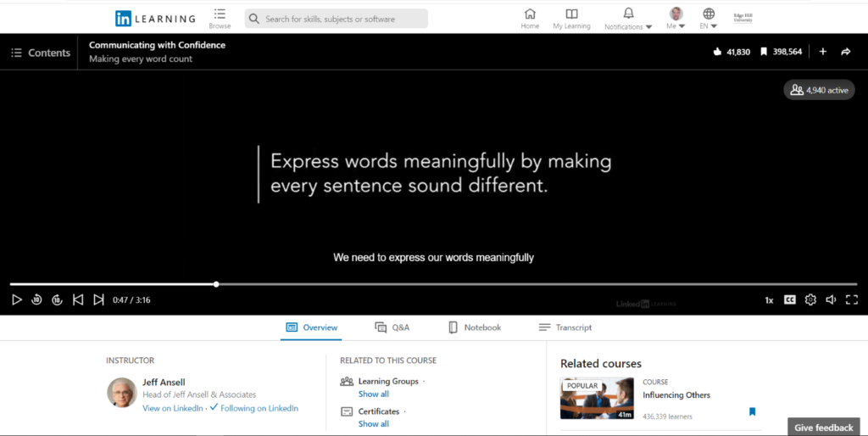Open the Notifications bell dropdown
The height and width of the screenshot is (436, 868).
628,19
